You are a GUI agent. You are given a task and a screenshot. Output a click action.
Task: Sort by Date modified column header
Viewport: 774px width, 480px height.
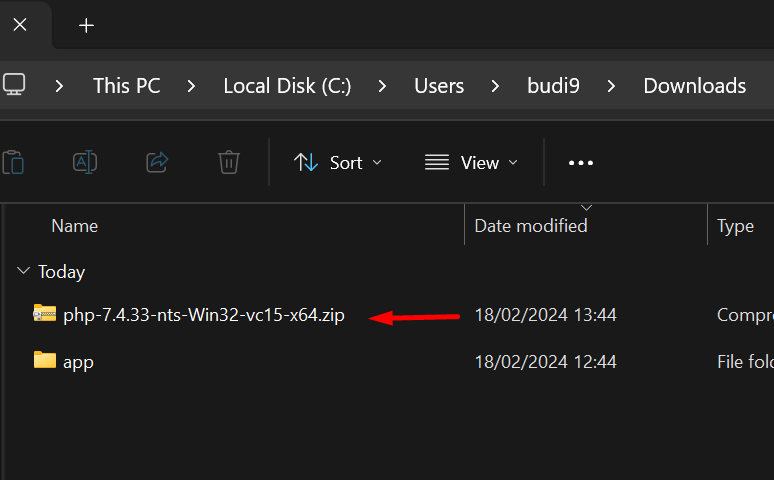(531, 226)
